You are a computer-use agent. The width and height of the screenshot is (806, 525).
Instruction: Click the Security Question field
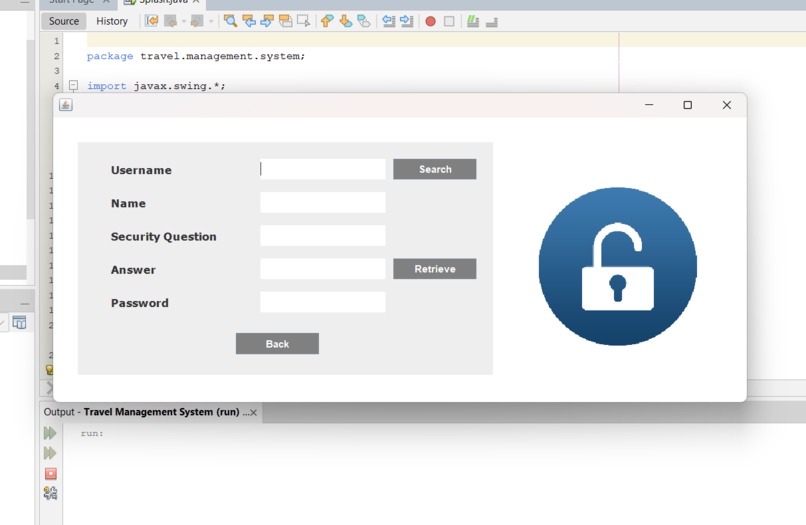point(322,236)
